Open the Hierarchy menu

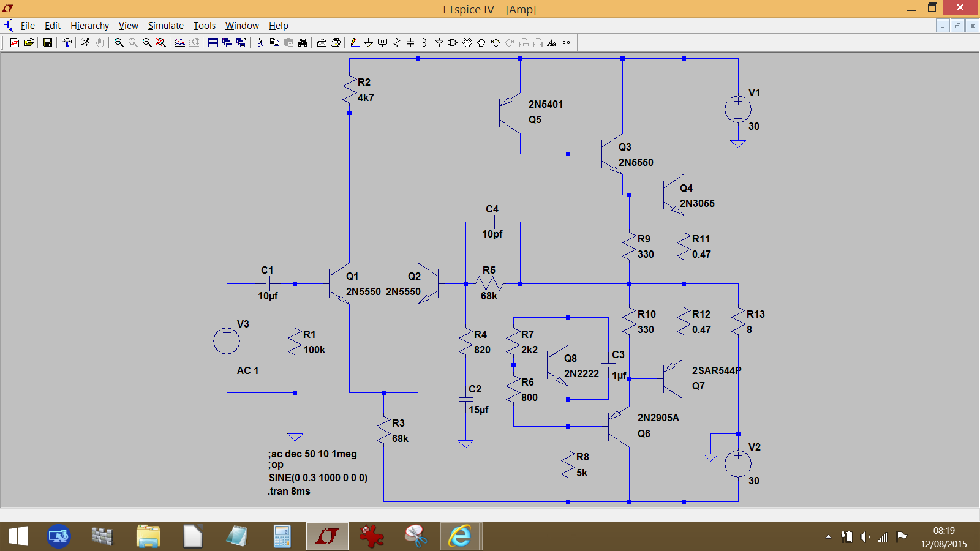click(89, 26)
